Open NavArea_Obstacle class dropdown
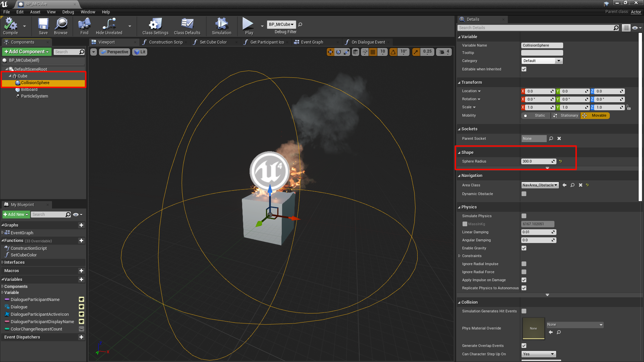This screenshot has height=362, width=644. click(x=540, y=185)
